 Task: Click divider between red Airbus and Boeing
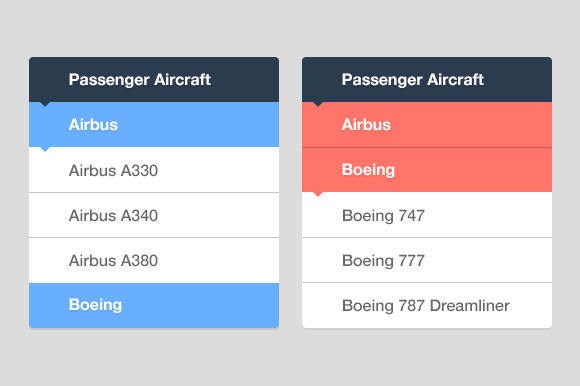[x=427, y=148]
